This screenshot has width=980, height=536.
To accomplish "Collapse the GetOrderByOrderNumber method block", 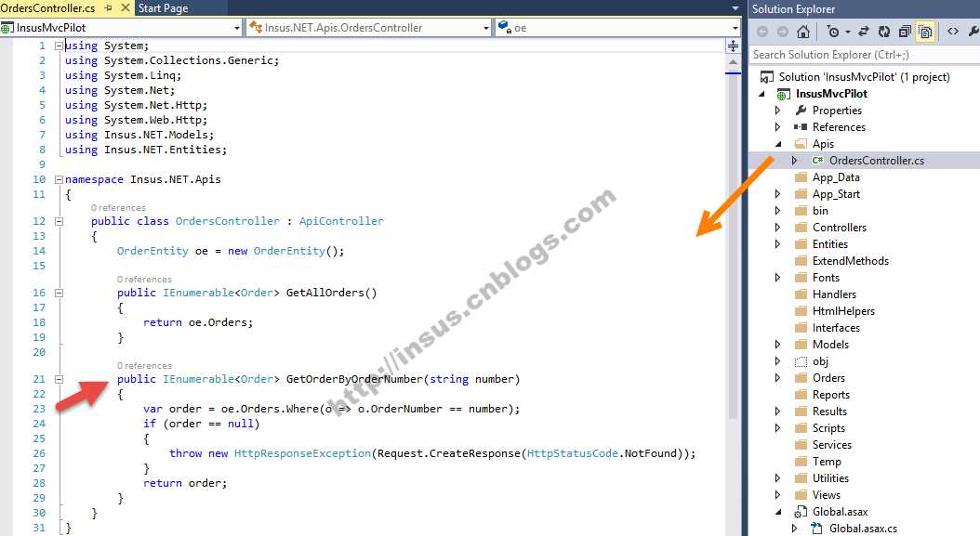I will 59,379.
